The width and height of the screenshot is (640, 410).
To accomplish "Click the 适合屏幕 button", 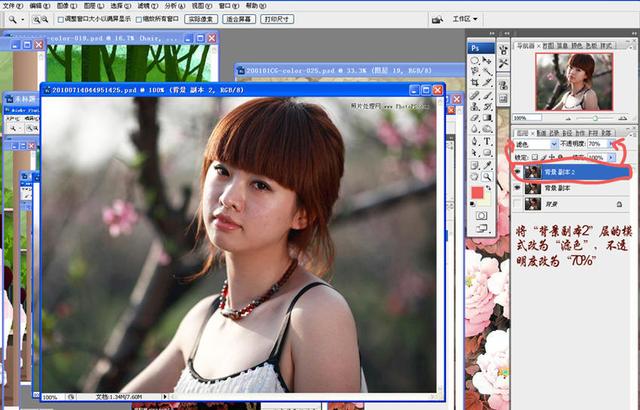I will (239, 19).
